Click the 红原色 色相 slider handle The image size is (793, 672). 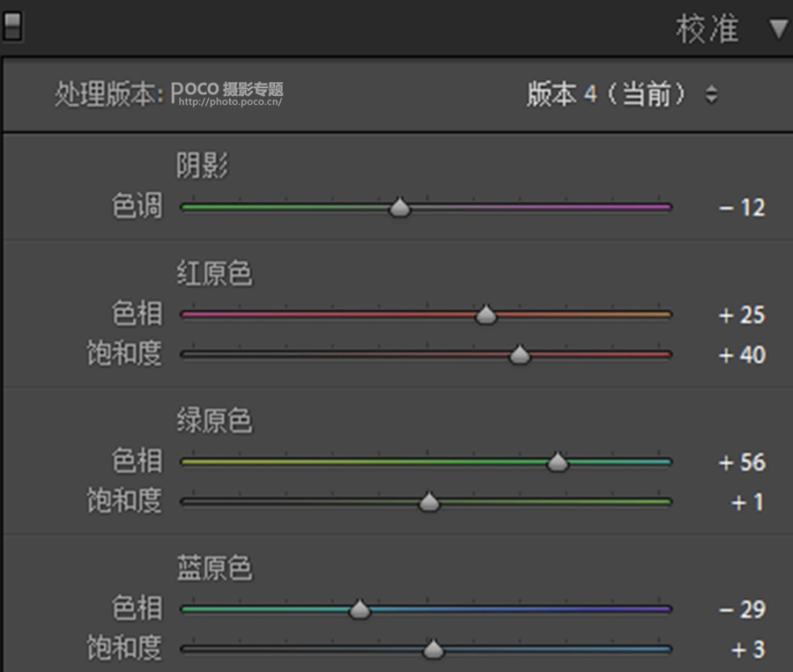486,315
